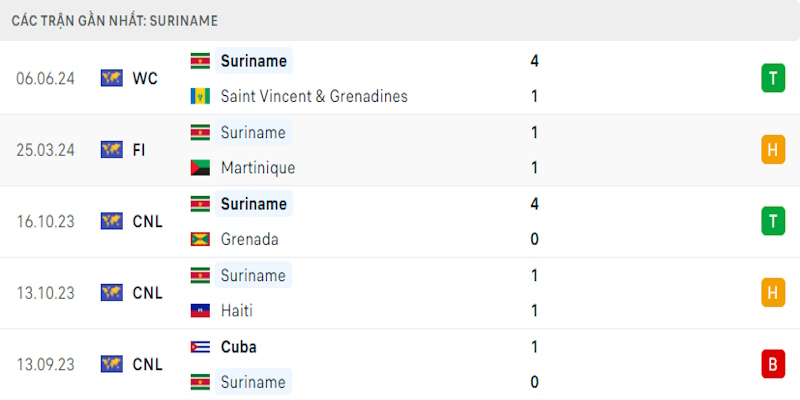Click the FI competition icon on 25.03.24
Screen dimensions: 800x400
(111, 150)
